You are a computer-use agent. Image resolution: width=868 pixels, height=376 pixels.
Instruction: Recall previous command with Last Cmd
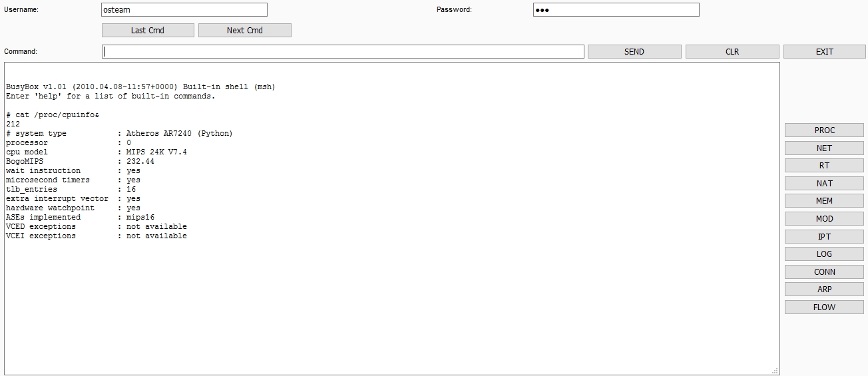148,31
